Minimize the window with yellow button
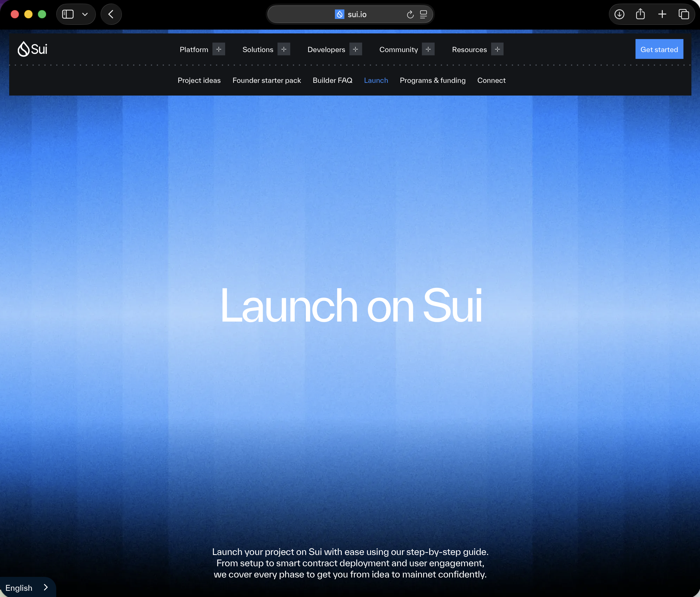This screenshot has height=597, width=700. pos(28,14)
